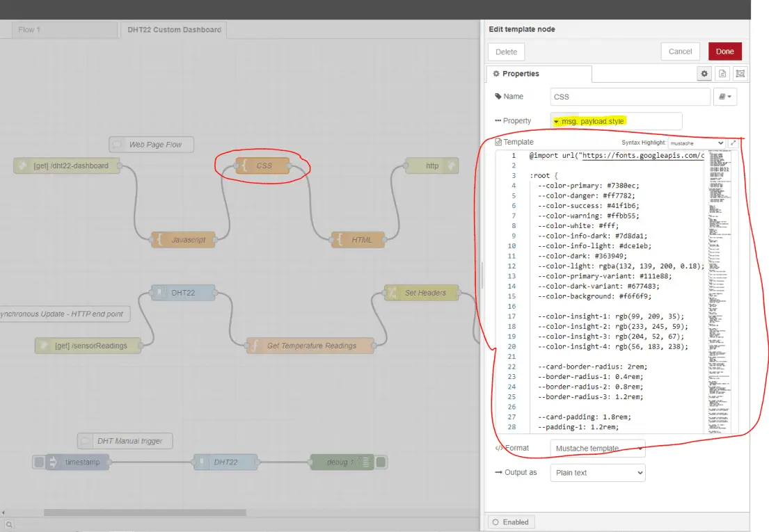Open the Syntax Highlight mustache dropdown
The width and height of the screenshot is (769, 532).
pos(696,143)
